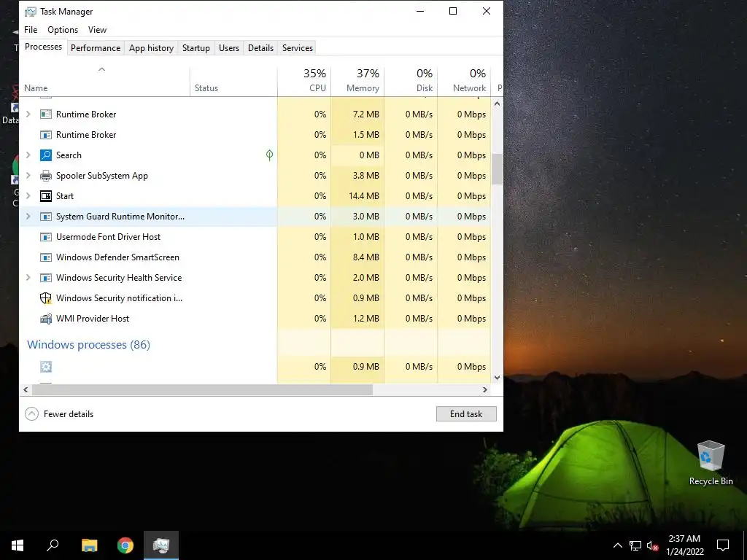Click the Windows Security notification shield icon
747x560 pixels.
click(46, 298)
